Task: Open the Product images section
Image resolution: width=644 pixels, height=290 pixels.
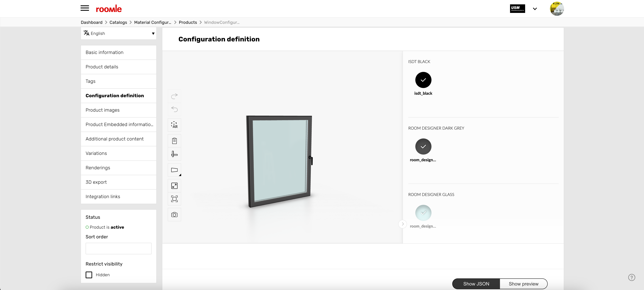Action: coord(119,110)
